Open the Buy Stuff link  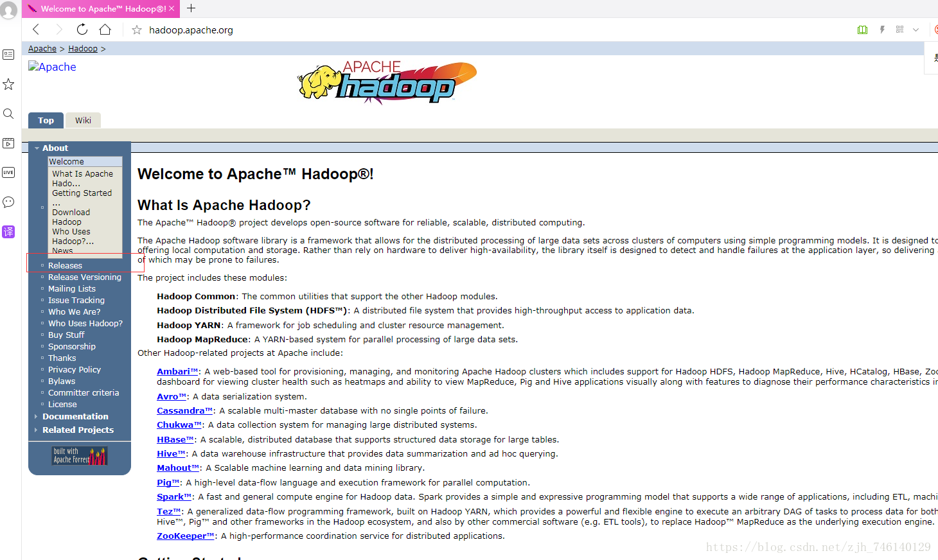coord(66,335)
